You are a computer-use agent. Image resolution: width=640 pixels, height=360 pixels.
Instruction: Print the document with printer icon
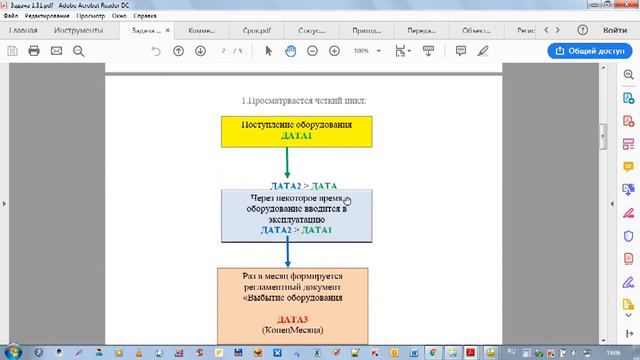click(34, 51)
